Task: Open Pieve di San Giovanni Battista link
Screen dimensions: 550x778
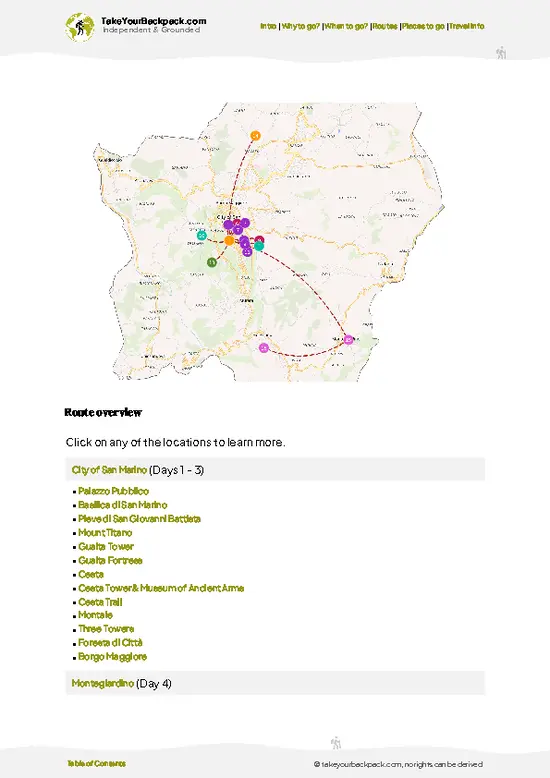Action: coord(139,519)
